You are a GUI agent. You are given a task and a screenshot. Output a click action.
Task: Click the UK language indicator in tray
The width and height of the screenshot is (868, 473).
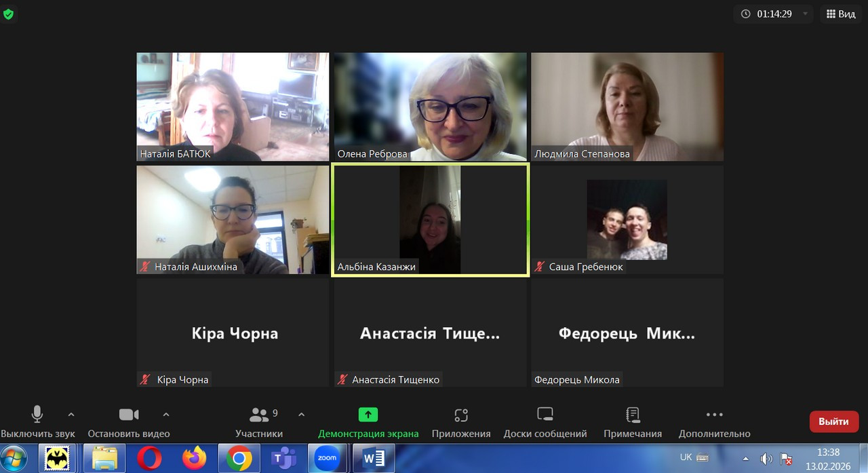686,457
